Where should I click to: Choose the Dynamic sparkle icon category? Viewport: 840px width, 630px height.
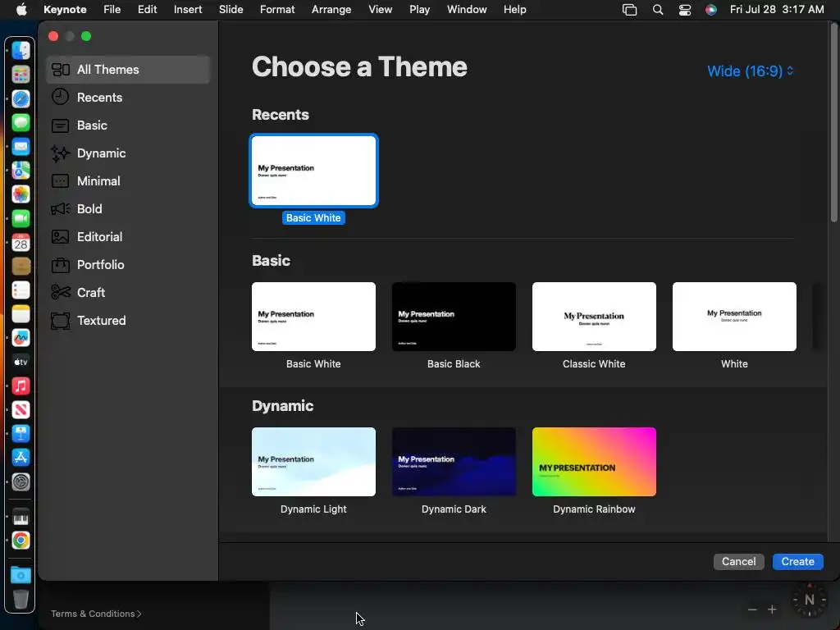coord(60,153)
